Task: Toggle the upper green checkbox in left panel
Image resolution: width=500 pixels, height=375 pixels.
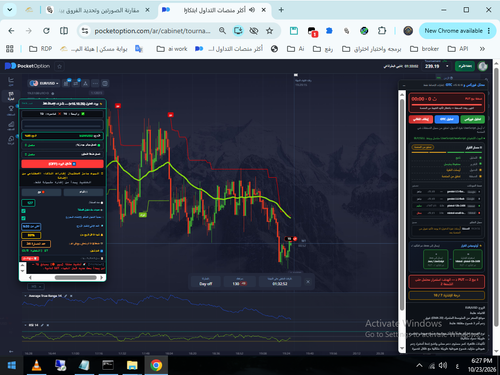Action: [x=23, y=211]
